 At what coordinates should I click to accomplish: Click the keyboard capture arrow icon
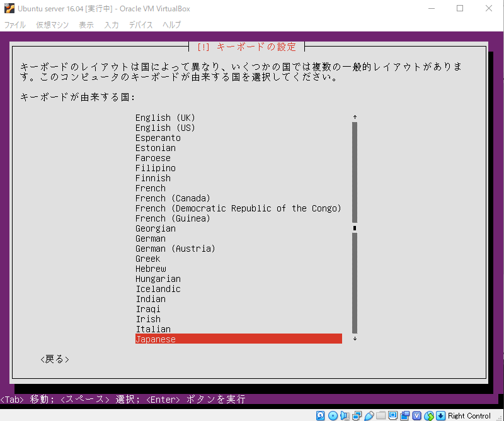pos(440,415)
